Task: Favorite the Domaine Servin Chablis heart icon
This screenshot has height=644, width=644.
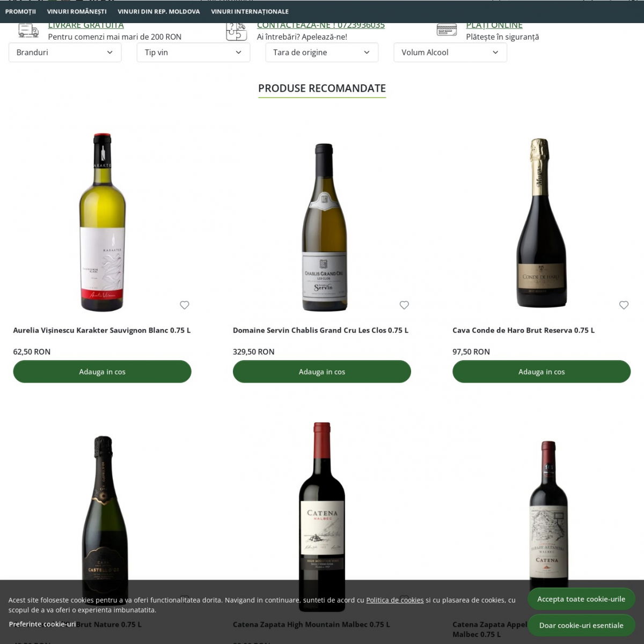Action: [404, 305]
